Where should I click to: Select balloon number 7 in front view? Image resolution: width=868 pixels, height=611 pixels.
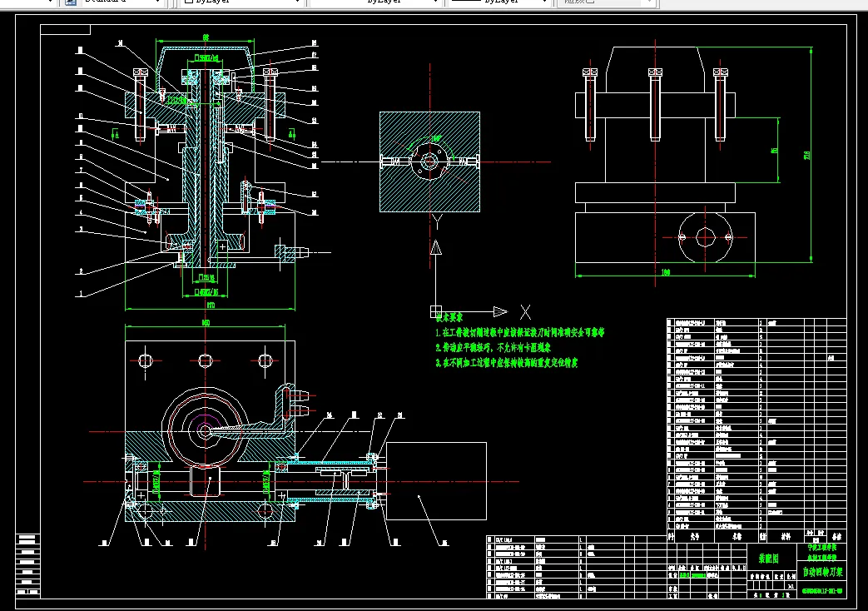pos(81,171)
